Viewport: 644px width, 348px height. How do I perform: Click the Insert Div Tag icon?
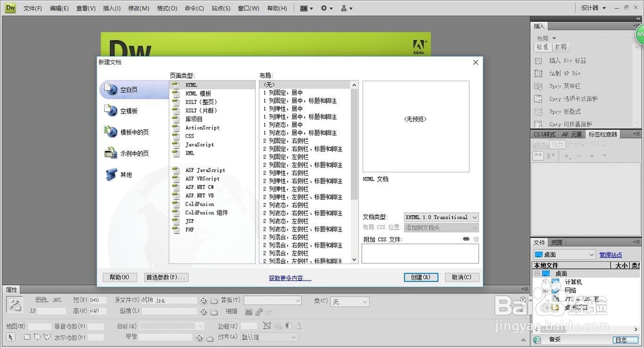538,61
